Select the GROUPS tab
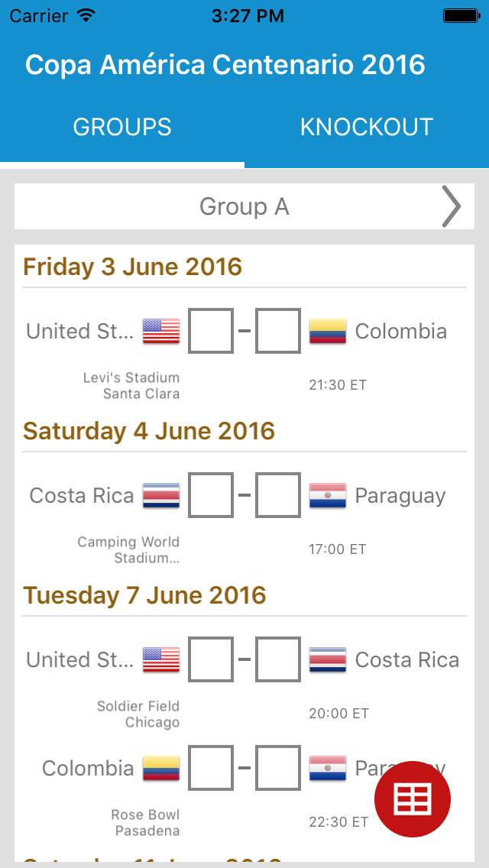The width and height of the screenshot is (489, 868). [x=122, y=127]
